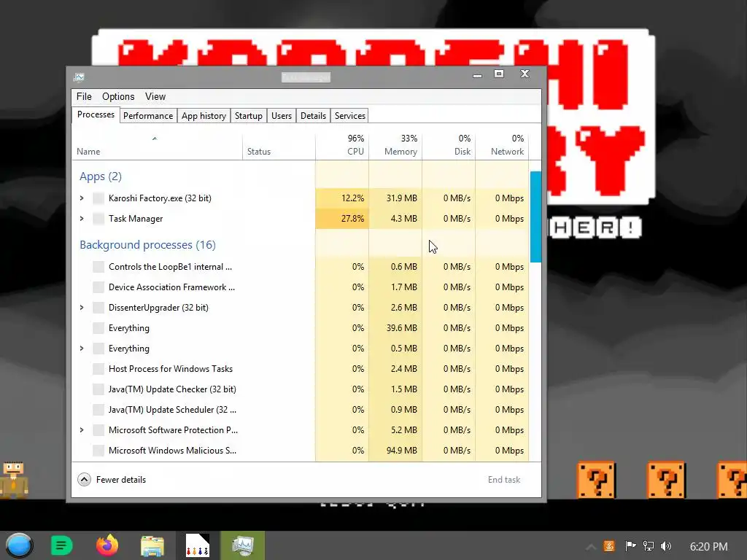Open the View menu
The height and width of the screenshot is (560, 747).
coord(155,97)
